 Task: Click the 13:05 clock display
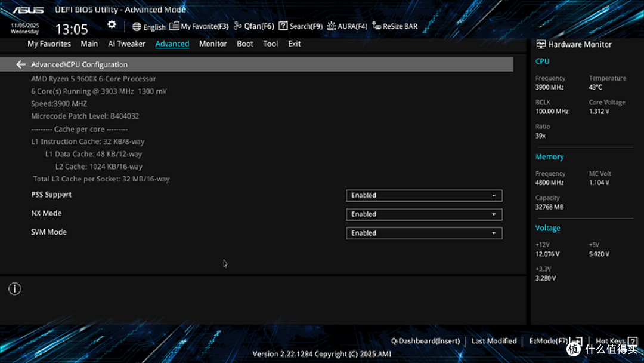(x=72, y=29)
